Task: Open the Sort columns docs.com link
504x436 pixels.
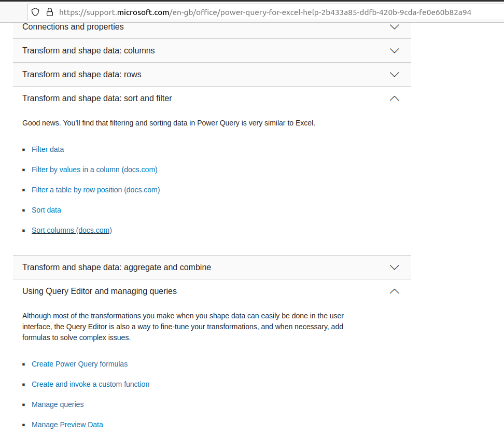Action: tap(72, 230)
